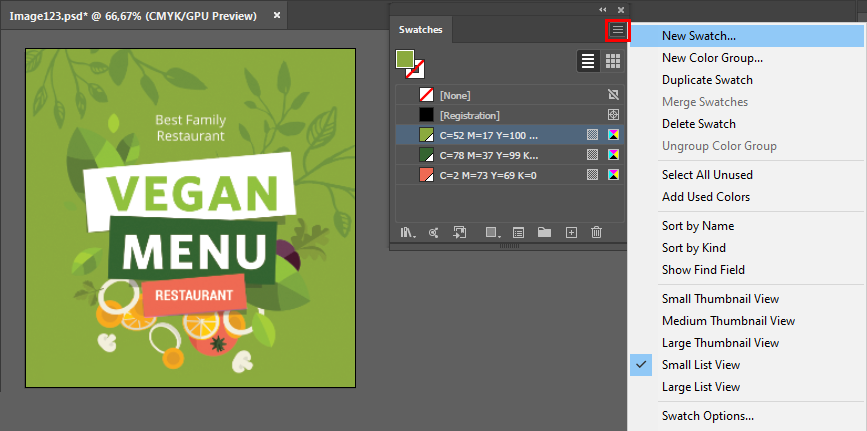Open Show Swatch Kinds dropdown menu
This screenshot has width=867, height=431.
click(492, 232)
